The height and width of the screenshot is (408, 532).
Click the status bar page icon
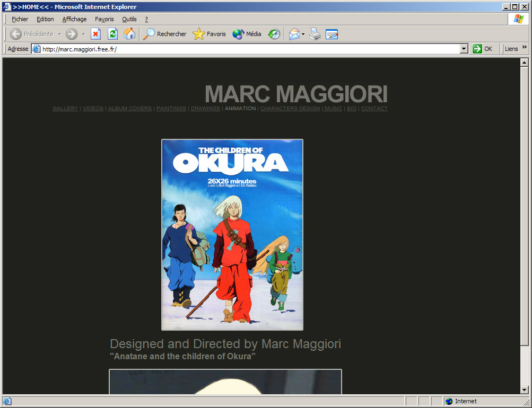pos(7,401)
